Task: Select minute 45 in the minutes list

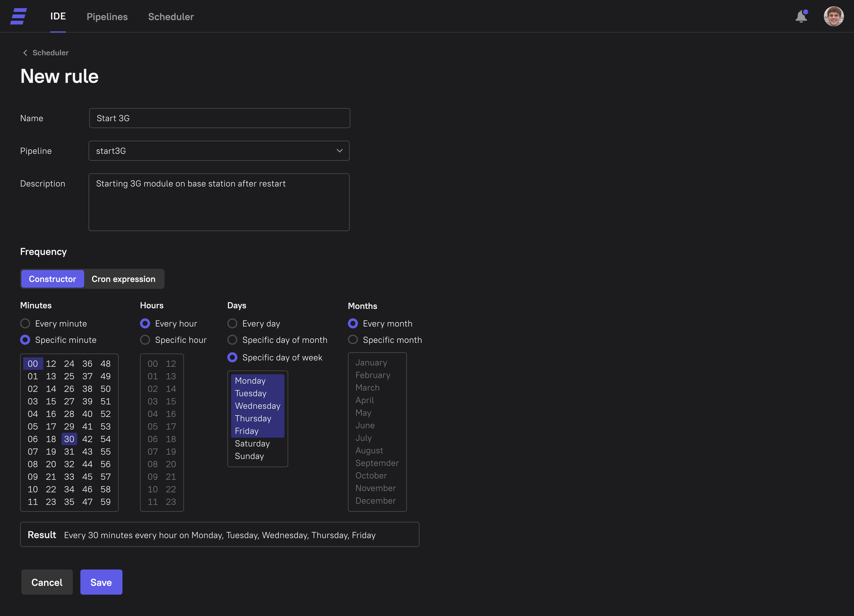Action: pyautogui.click(x=87, y=477)
